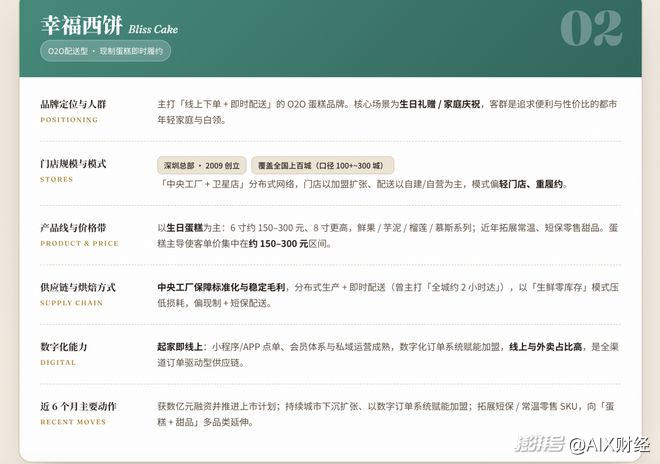Click the STORES label
Viewport: 660px width, 464px height.
[x=56, y=179]
